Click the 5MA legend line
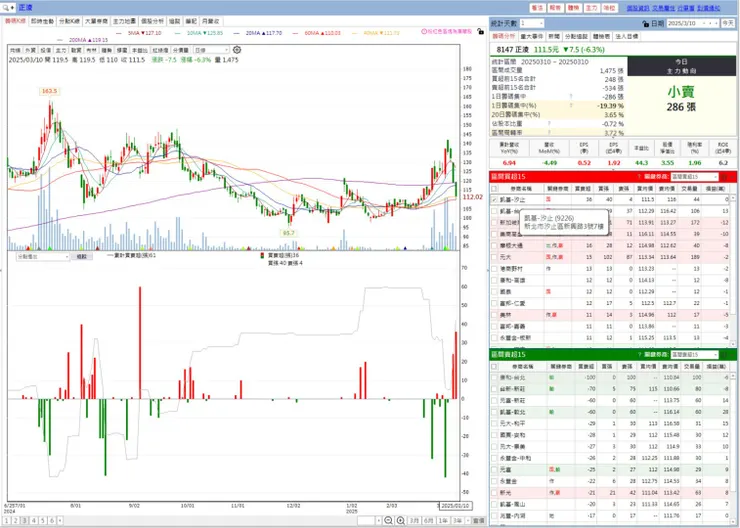Image resolution: width=740 pixels, height=528 pixels. 139,33
